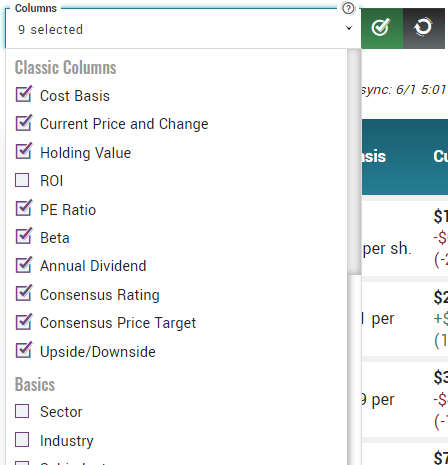The width and height of the screenshot is (448, 465).
Task: Enable the Sector column checkbox
Action: (x=22, y=411)
